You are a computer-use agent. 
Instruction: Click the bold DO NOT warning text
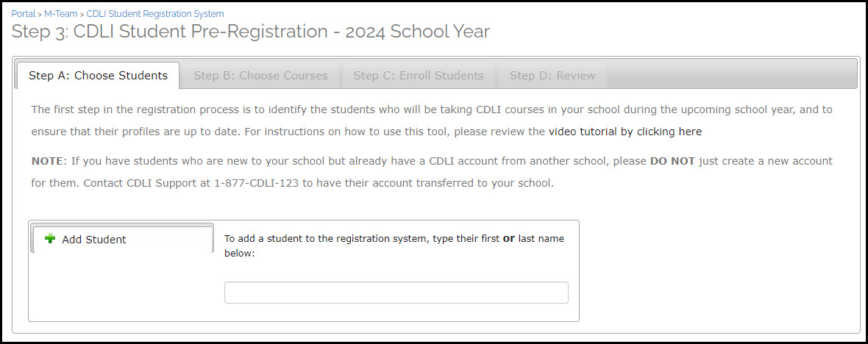pyautogui.click(x=672, y=162)
